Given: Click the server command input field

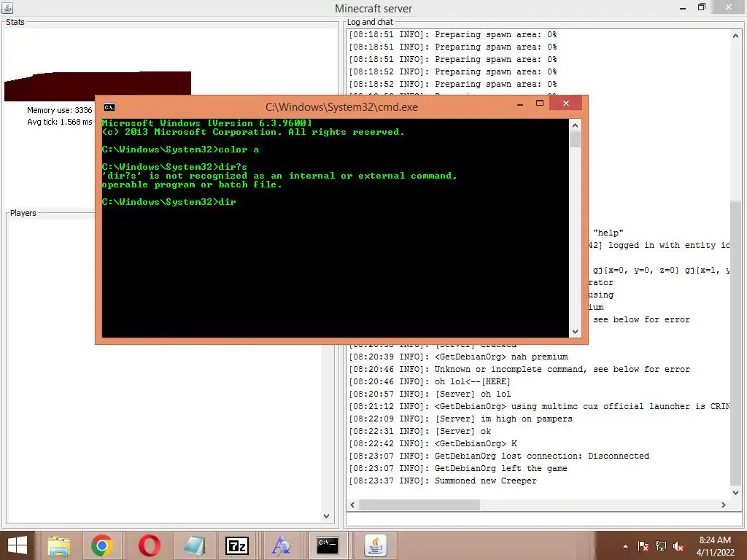Looking at the screenshot, I should tap(543, 520).
